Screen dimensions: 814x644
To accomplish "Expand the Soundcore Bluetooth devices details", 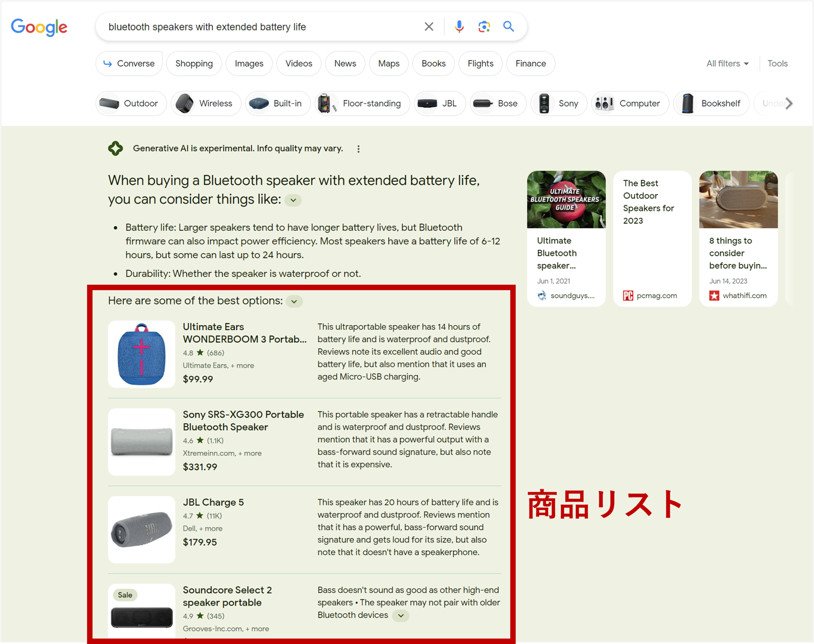I will click(401, 615).
